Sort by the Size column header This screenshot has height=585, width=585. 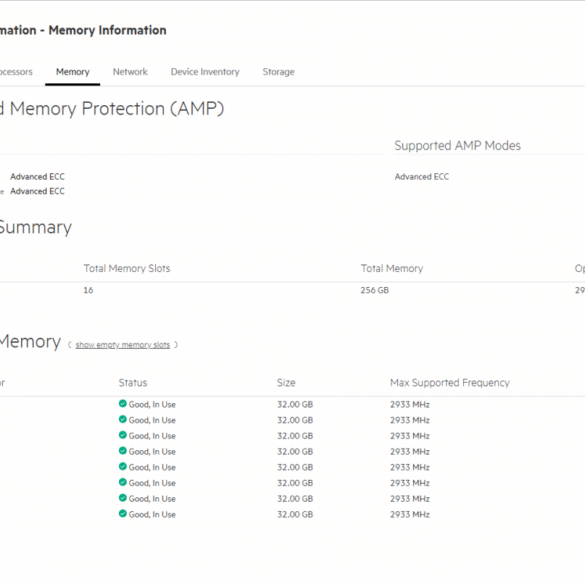pyautogui.click(x=286, y=383)
